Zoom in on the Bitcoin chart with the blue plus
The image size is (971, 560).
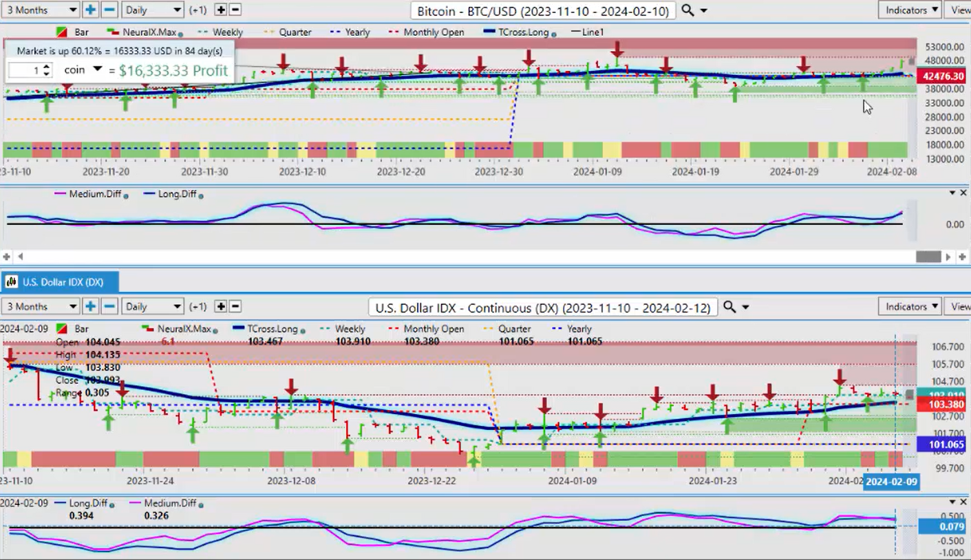[x=90, y=10]
